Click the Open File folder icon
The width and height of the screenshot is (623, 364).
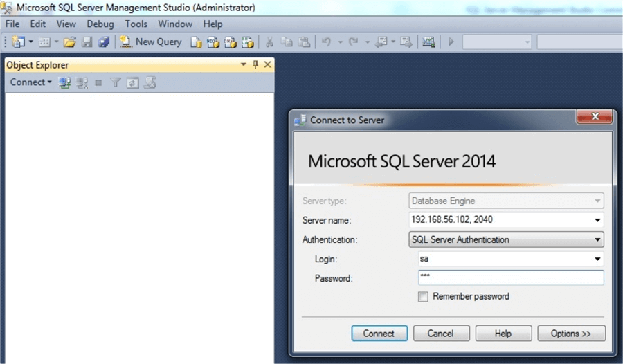coord(69,42)
